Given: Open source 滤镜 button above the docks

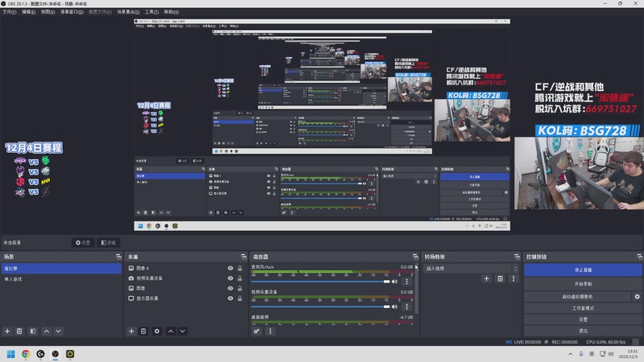Looking at the screenshot, I should 109,243.
